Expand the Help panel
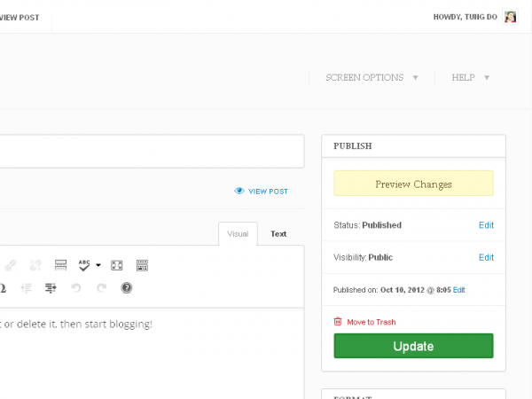The width and height of the screenshot is (532, 399). [x=470, y=77]
